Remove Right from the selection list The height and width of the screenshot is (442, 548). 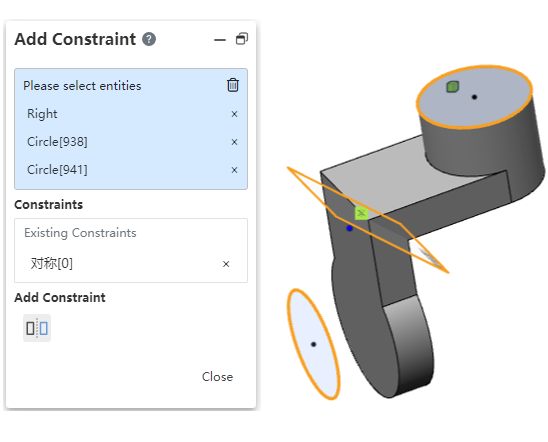pos(235,114)
